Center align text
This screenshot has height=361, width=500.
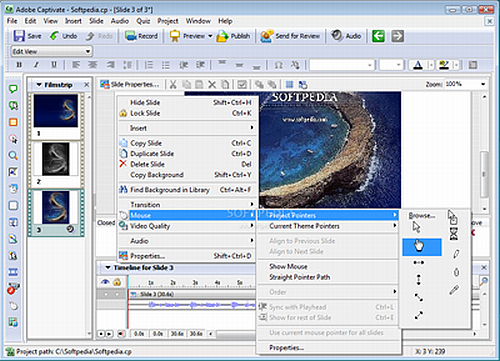pyautogui.click(x=93, y=65)
